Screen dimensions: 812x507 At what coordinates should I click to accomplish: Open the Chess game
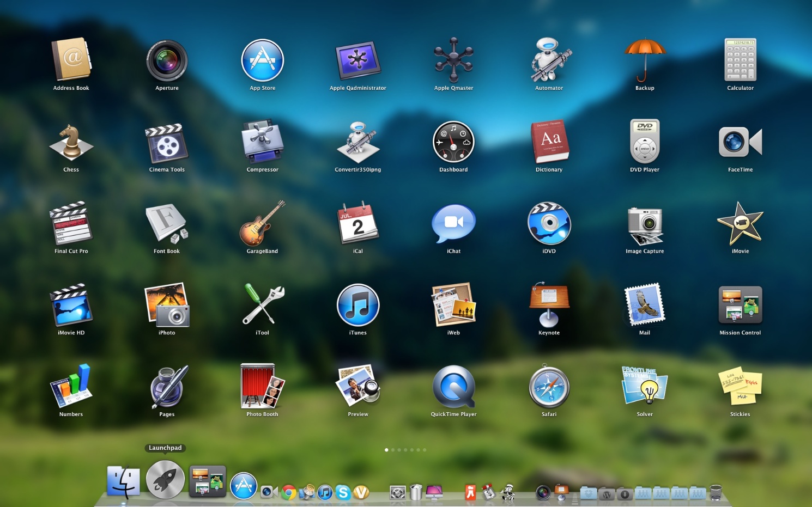tap(71, 142)
